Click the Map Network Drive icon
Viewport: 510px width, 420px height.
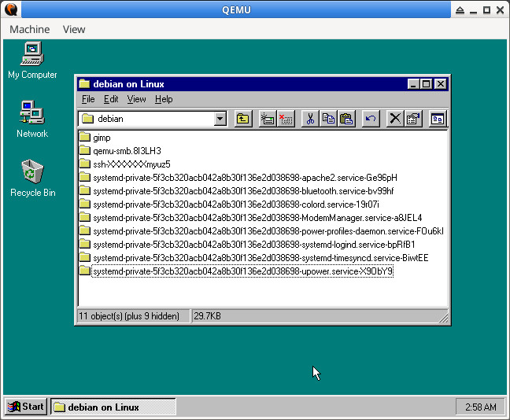click(x=267, y=119)
